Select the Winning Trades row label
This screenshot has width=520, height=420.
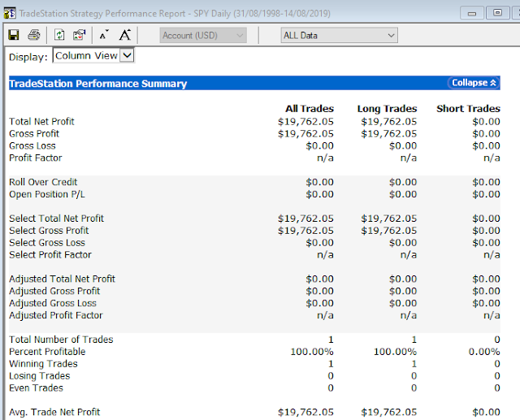coord(43,364)
